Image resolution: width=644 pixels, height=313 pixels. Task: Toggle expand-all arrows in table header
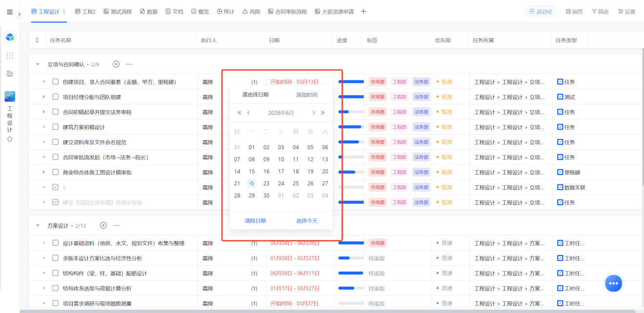(37, 40)
